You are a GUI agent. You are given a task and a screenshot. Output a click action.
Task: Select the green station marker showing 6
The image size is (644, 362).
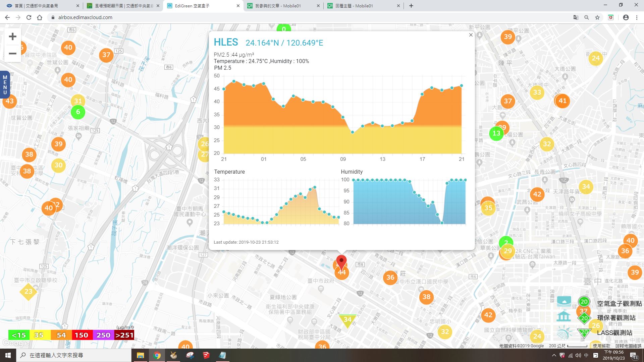point(78,112)
